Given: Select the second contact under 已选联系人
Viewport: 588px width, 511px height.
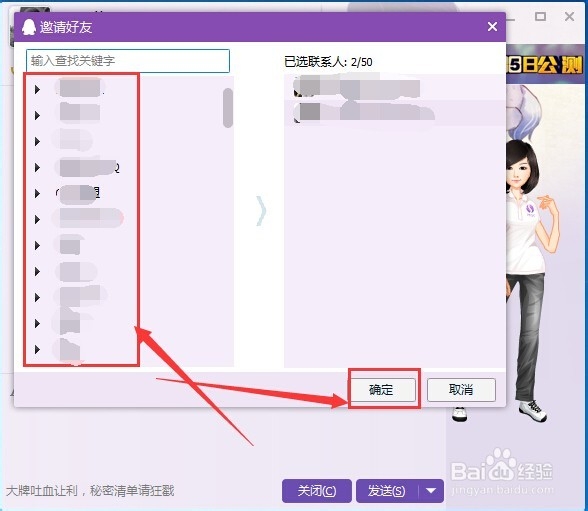Looking at the screenshot, I should pyautogui.click(x=394, y=112).
